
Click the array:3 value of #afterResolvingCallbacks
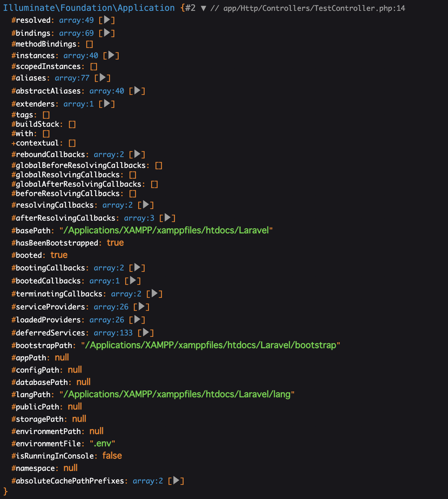(x=139, y=218)
